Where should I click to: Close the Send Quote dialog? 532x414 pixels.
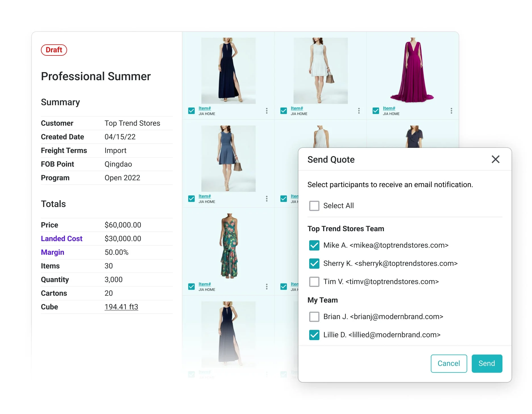[495, 159]
